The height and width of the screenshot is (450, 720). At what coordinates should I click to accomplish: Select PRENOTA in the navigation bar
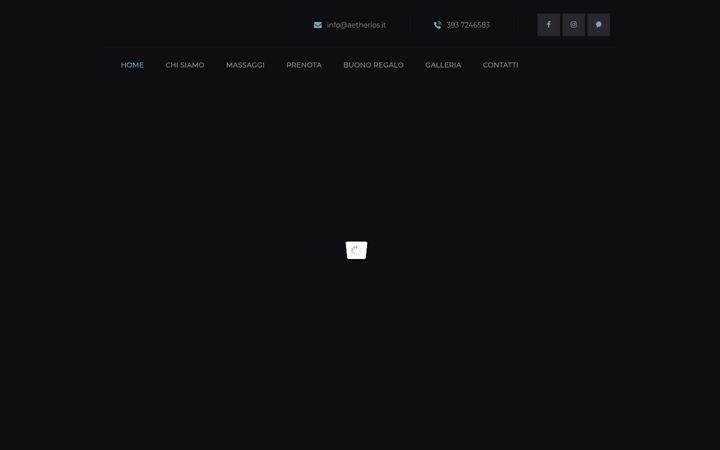click(x=304, y=65)
